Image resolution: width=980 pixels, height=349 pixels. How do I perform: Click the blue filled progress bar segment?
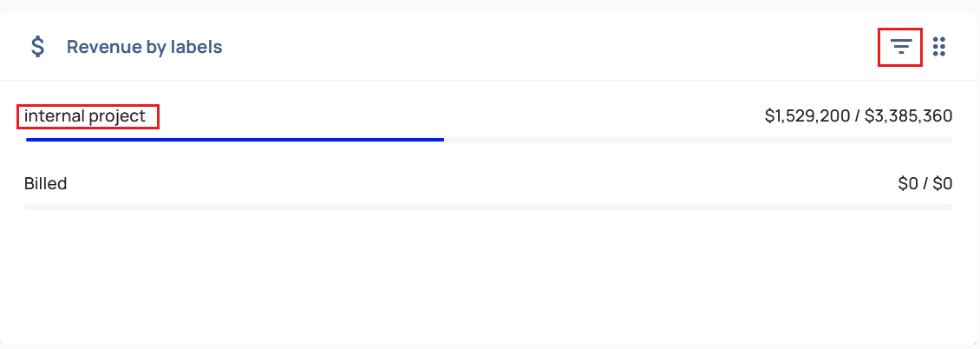[x=234, y=139]
